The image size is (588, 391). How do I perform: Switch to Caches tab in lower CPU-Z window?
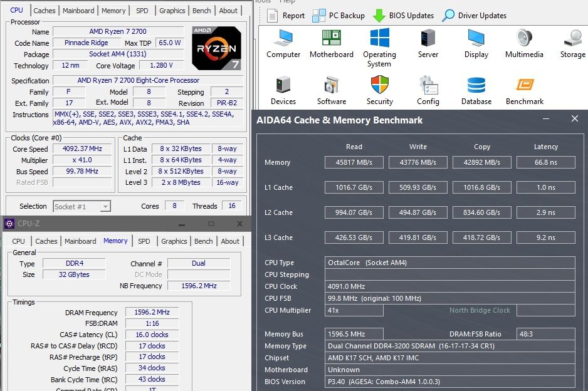(x=46, y=241)
